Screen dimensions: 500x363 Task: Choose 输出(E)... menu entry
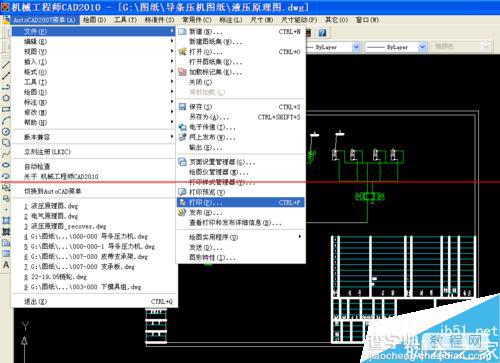click(240, 147)
